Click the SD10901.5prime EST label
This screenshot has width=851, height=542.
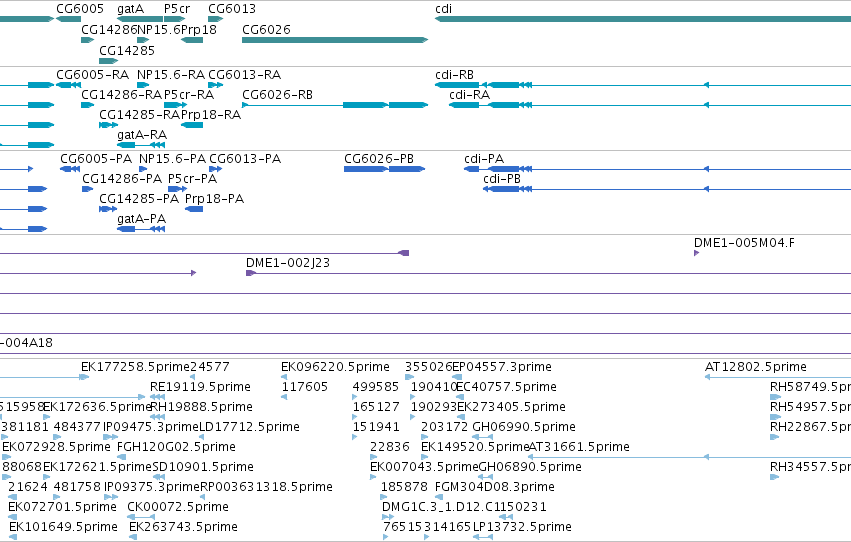[203, 467]
